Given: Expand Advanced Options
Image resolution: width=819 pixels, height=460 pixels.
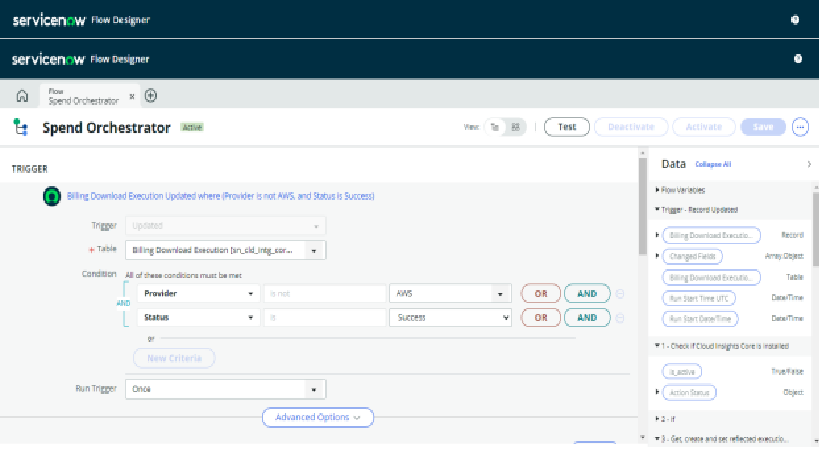Looking at the screenshot, I should coord(318,417).
